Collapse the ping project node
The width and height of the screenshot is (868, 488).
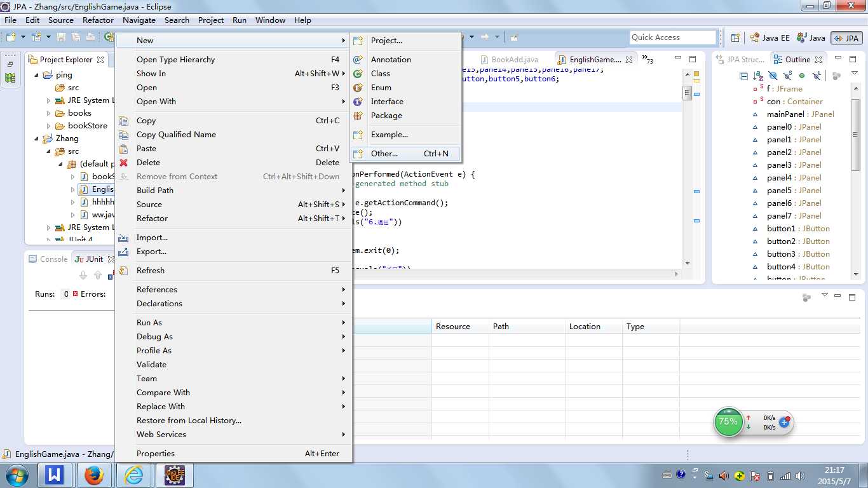coord(36,75)
